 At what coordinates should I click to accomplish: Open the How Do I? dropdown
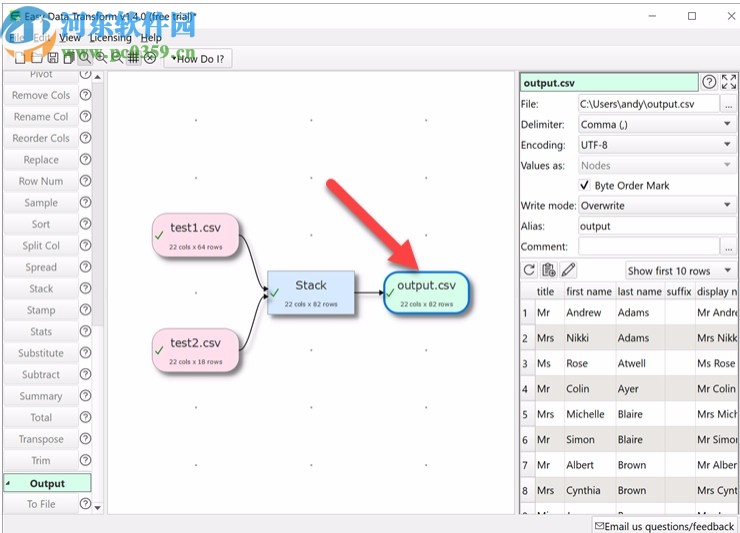point(198,59)
